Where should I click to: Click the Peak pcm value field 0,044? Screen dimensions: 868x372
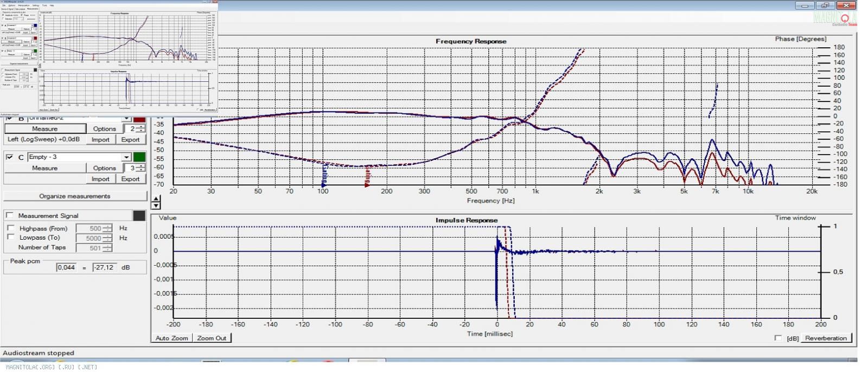coord(67,267)
